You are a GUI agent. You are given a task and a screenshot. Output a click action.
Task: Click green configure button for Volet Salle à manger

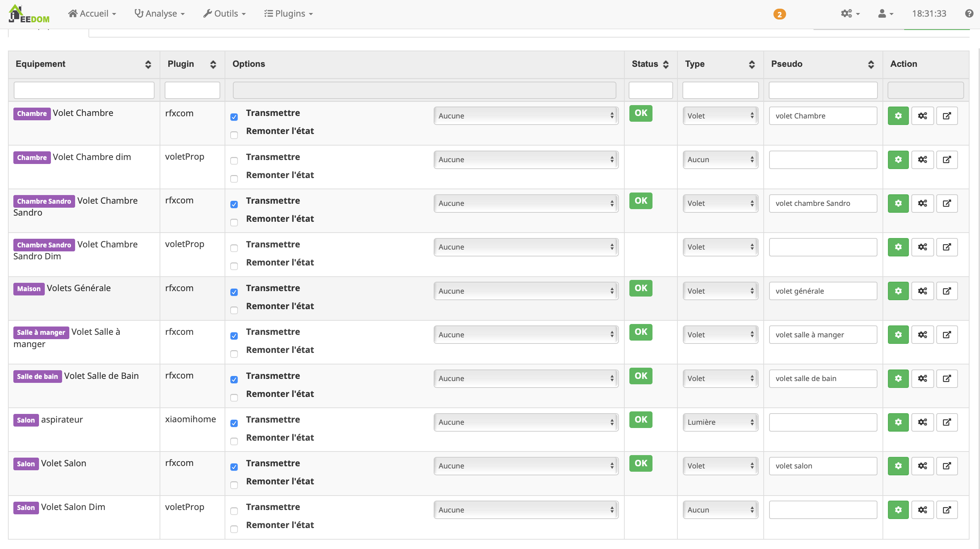pos(898,335)
